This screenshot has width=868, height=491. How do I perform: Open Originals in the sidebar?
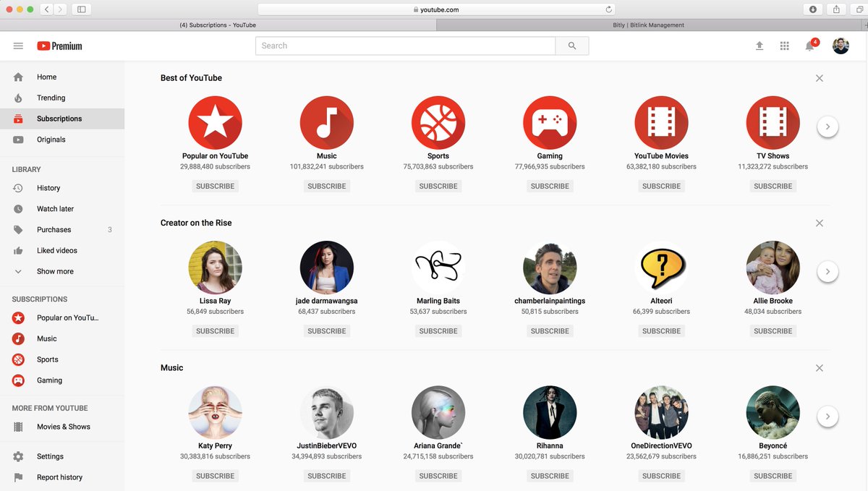pos(62,140)
